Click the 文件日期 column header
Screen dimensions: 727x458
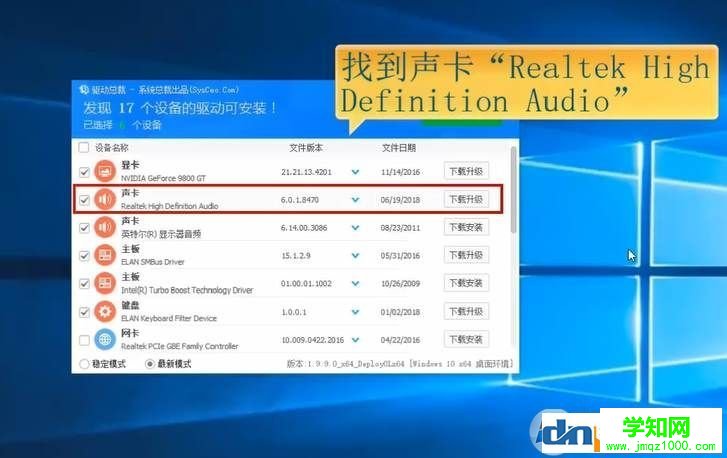[x=399, y=148]
